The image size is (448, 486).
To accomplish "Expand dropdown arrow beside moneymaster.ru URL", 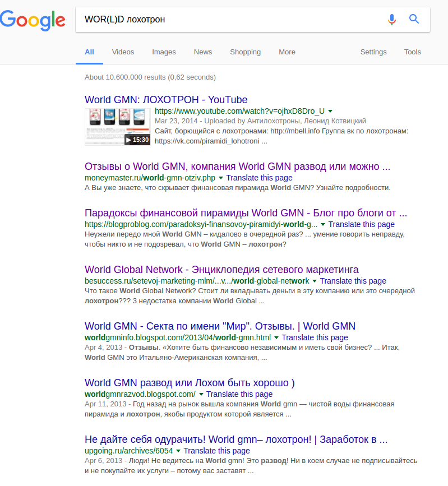I will (x=221, y=178).
